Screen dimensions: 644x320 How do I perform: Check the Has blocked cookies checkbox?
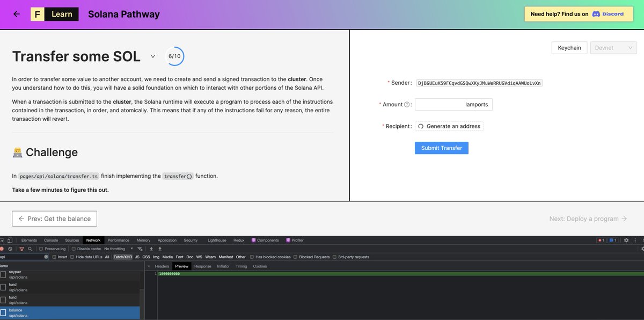252,257
